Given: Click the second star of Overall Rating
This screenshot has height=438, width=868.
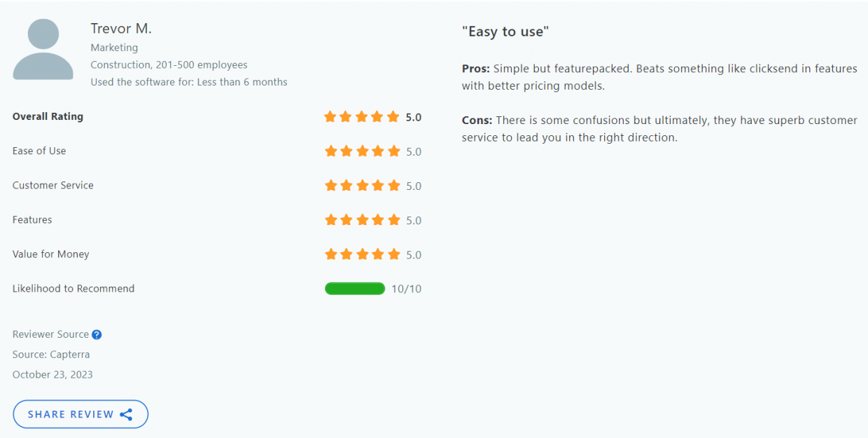Looking at the screenshot, I should 346,116.
